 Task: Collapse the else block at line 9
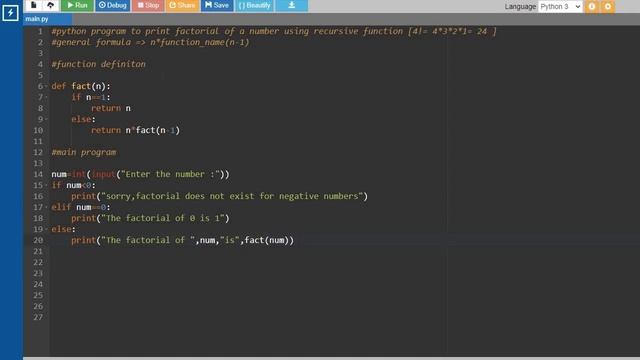pos(46,119)
